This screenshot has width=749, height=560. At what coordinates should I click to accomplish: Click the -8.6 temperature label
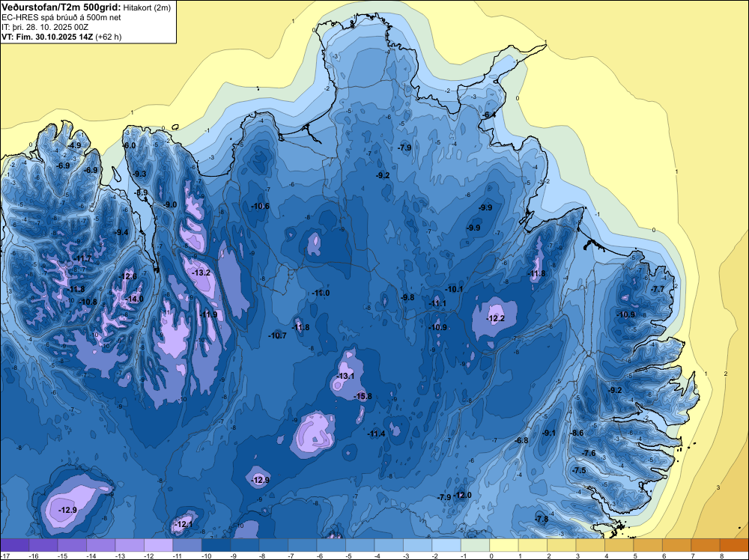click(577, 433)
